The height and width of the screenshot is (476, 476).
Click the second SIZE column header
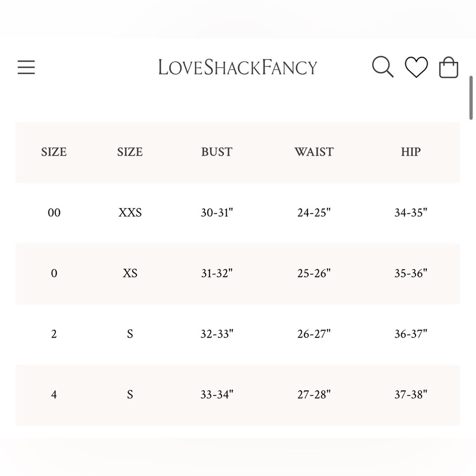tap(130, 152)
